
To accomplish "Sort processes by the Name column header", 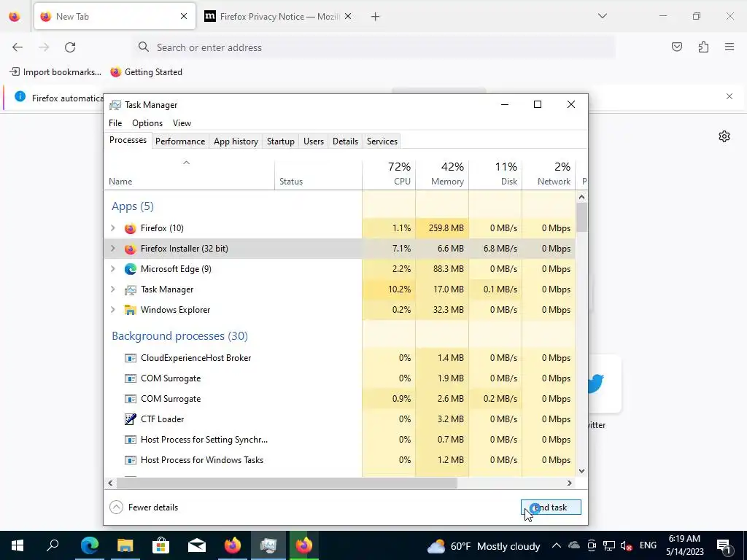I will point(189,174).
